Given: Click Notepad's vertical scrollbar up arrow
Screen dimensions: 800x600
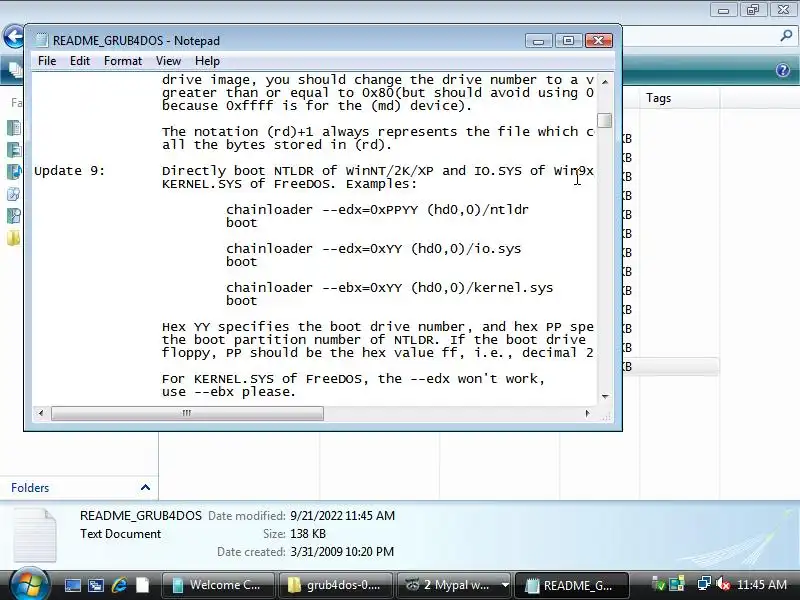Looking at the screenshot, I should (605, 82).
